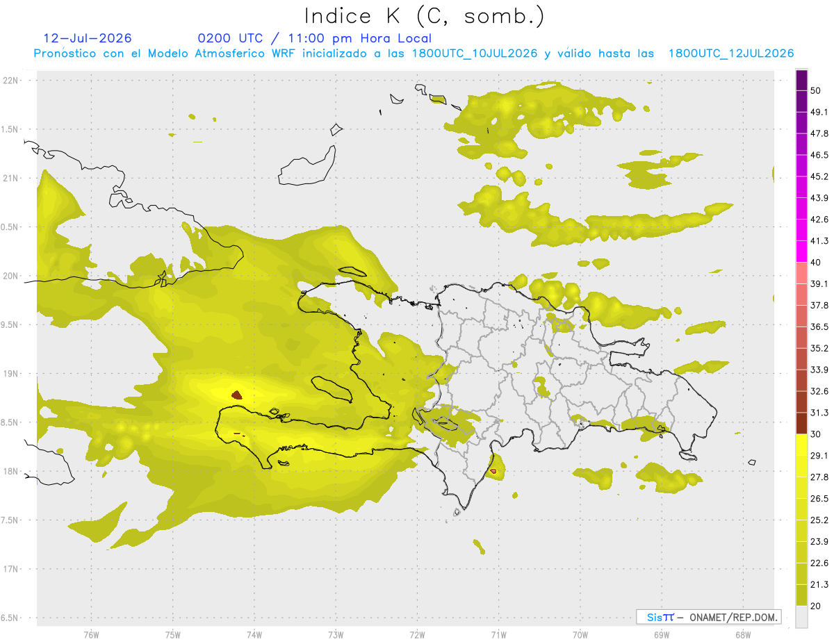Select the bright yellow colorbar segment below 30
Screen dimensions: 834x644
pyautogui.click(x=801, y=445)
